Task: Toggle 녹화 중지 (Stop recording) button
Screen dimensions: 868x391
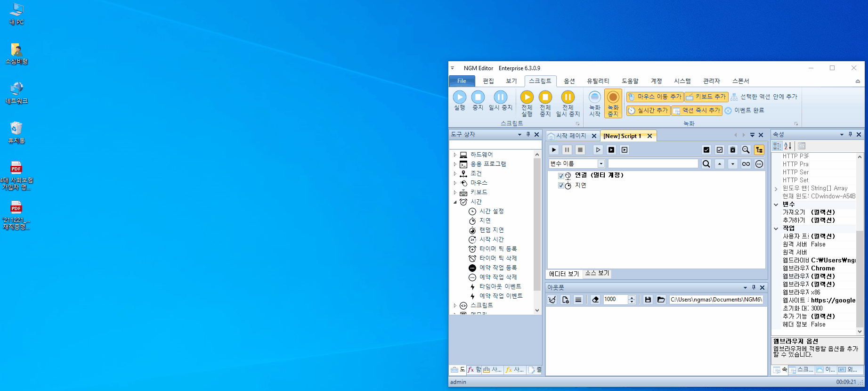Action: click(x=613, y=104)
